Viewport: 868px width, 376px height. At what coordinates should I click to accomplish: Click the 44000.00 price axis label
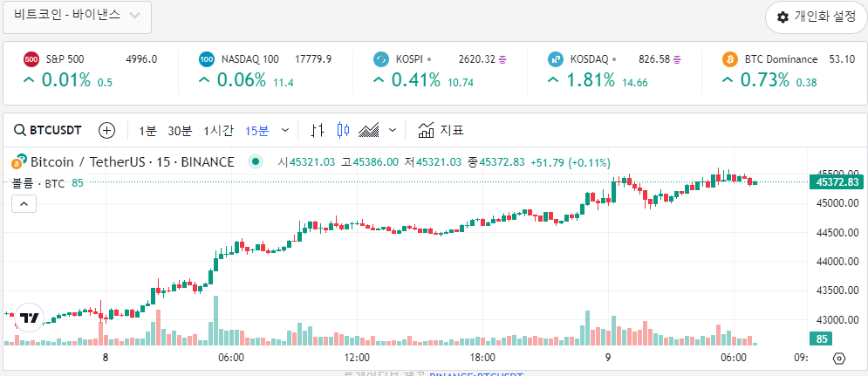pyautogui.click(x=836, y=262)
